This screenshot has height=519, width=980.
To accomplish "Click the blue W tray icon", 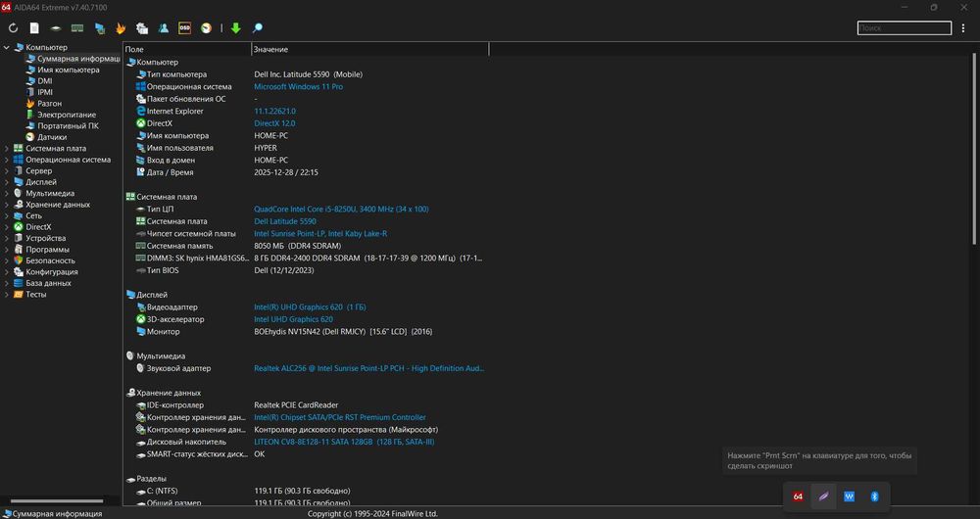I will pyautogui.click(x=849, y=496).
